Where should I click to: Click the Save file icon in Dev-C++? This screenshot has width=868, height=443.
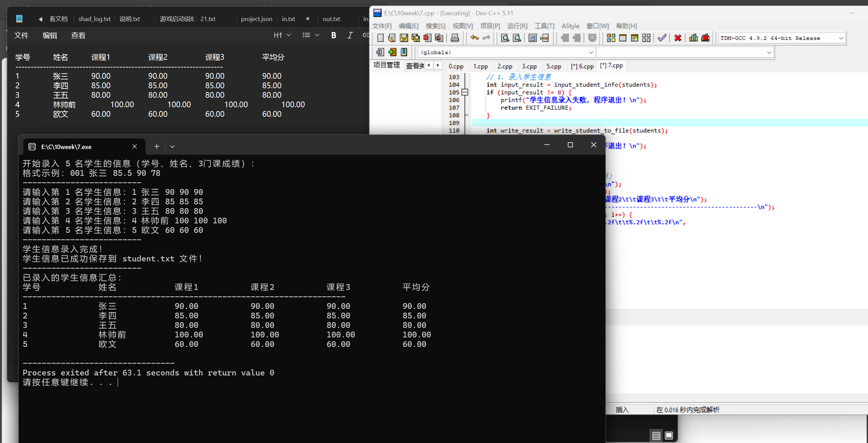click(x=404, y=38)
